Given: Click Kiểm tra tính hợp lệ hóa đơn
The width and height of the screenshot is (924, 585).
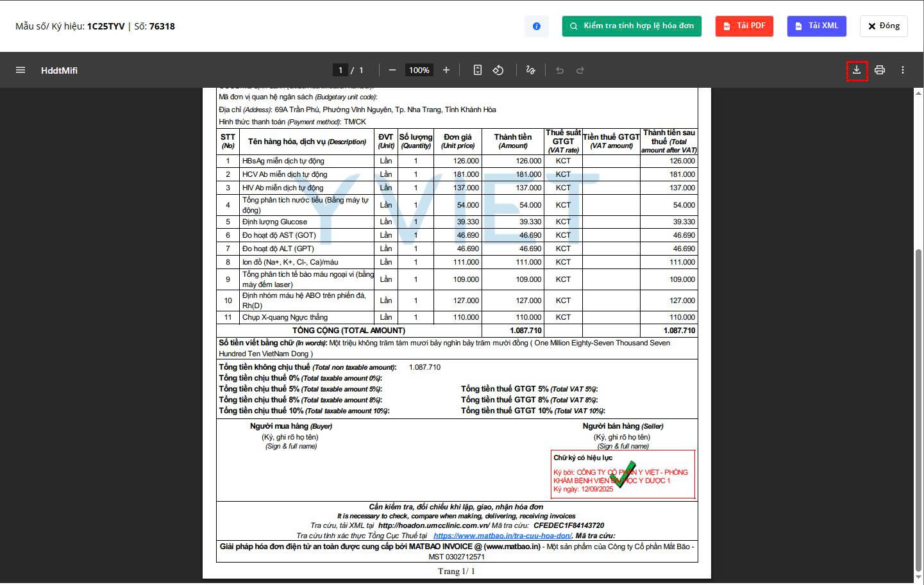Looking at the screenshot, I should point(632,26).
